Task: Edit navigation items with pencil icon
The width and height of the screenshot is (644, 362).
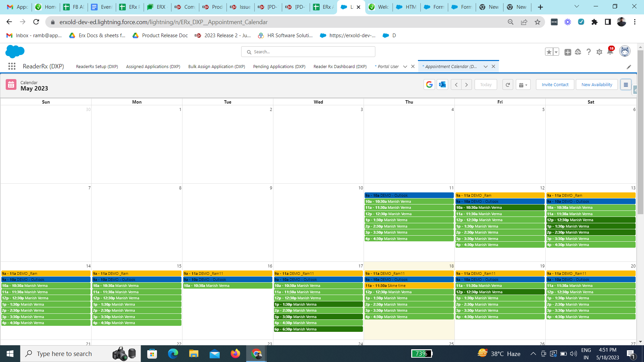Action: coord(629,67)
